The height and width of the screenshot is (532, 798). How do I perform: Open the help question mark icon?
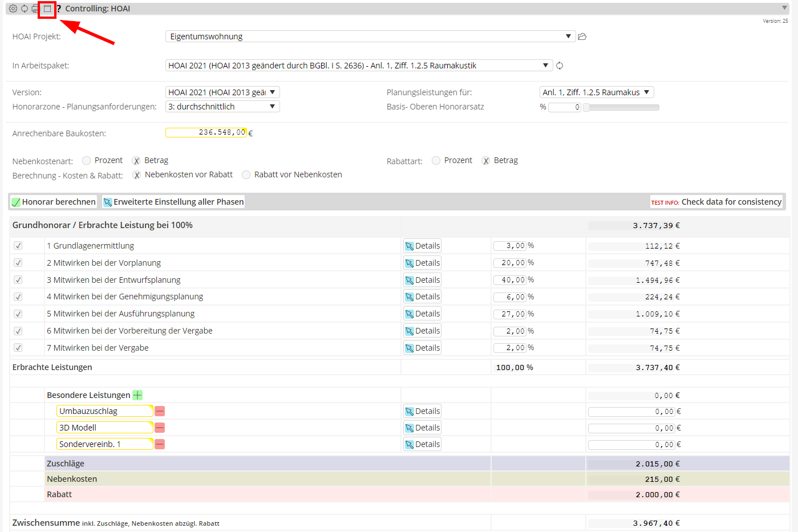coord(59,9)
